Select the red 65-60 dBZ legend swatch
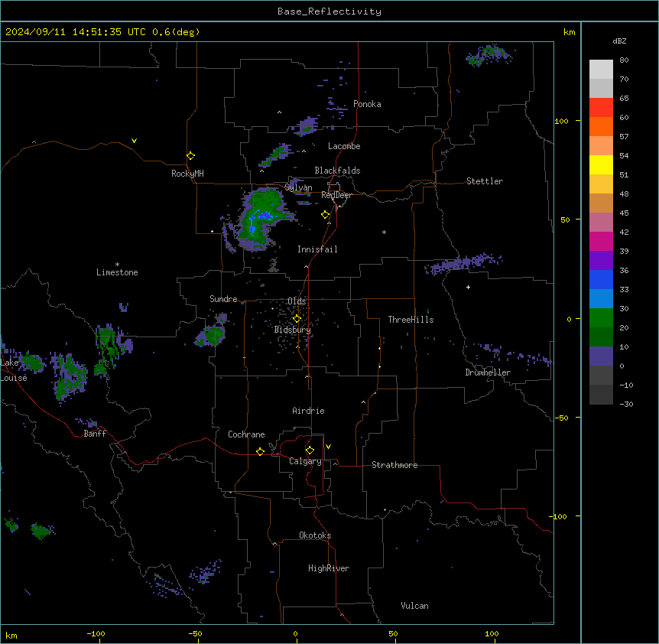 click(601, 107)
